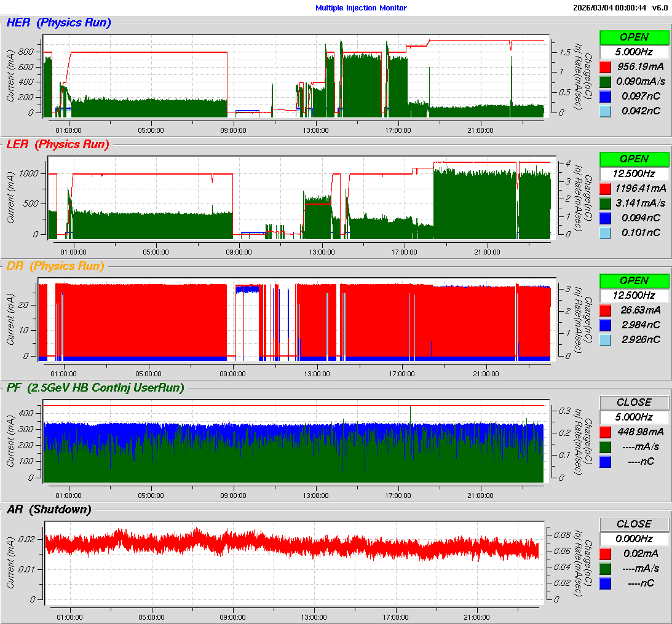
Task: Select the 1196.41mA LER current value
Action: click(642, 188)
